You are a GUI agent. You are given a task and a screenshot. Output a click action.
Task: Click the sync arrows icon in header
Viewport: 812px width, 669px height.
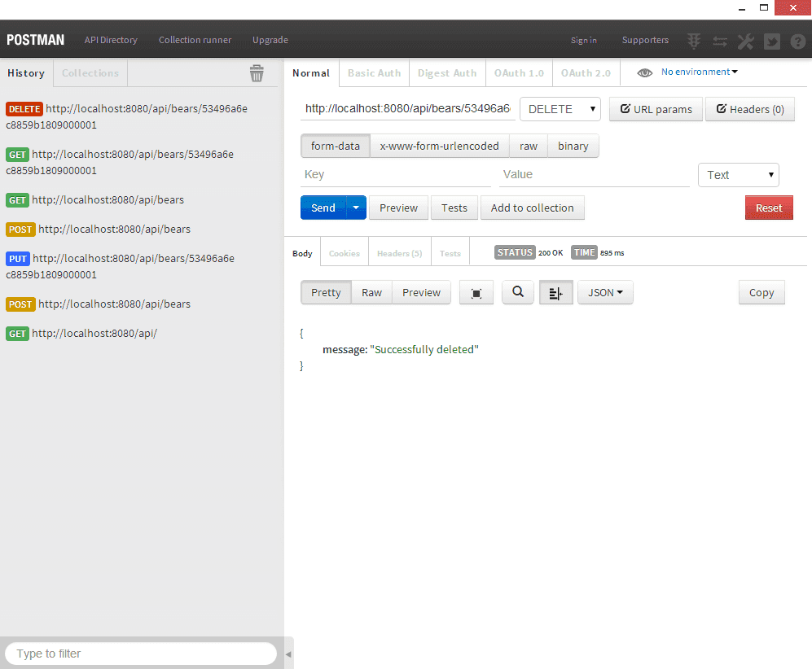point(720,41)
